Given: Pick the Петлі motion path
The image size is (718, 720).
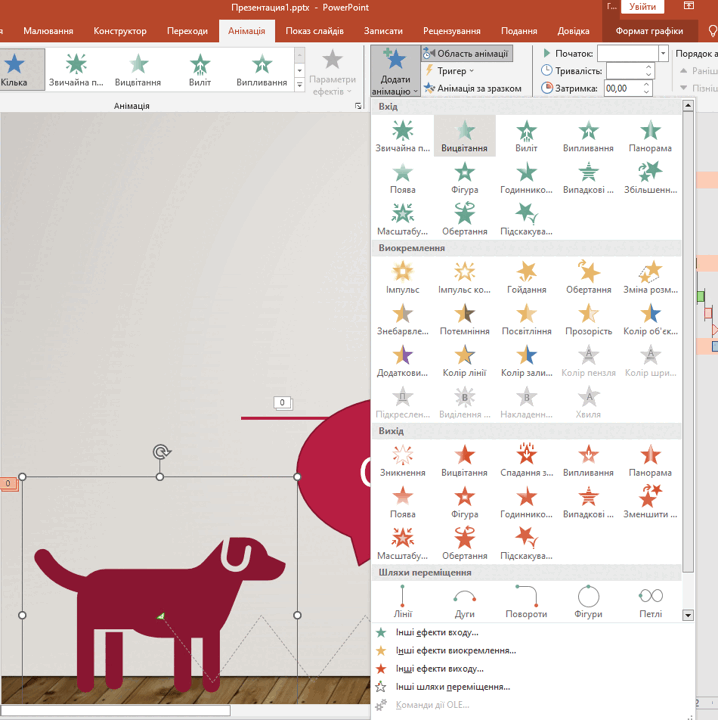Looking at the screenshot, I should [650, 602].
